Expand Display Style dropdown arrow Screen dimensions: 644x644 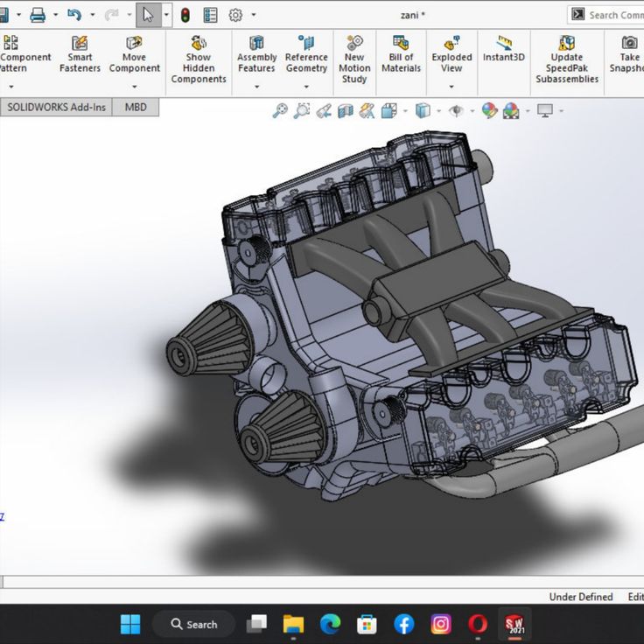point(438,111)
